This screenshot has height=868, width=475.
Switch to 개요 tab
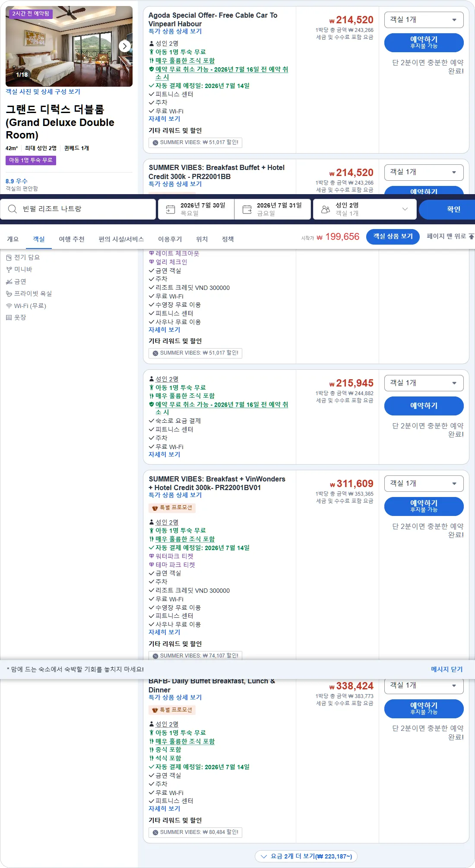tap(13, 239)
